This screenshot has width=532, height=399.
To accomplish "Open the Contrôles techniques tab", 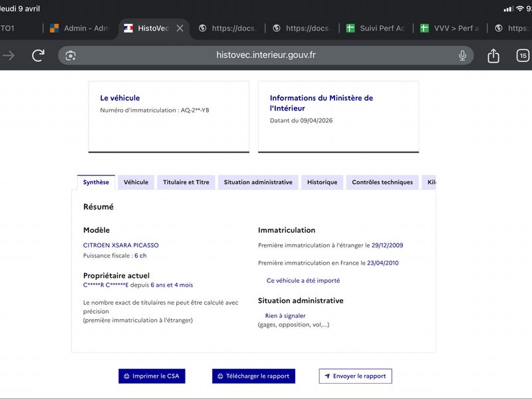I will [382, 182].
